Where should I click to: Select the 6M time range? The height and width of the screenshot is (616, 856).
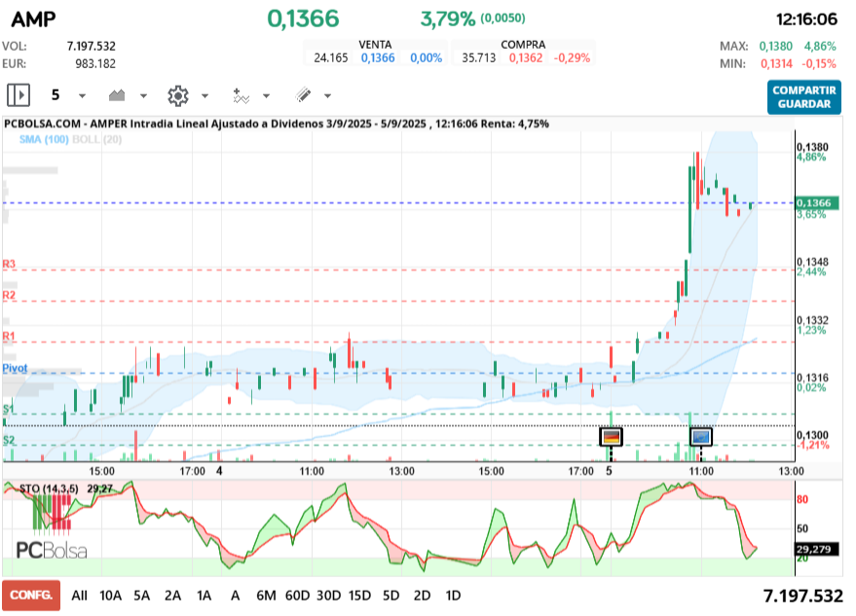click(x=266, y=596)
